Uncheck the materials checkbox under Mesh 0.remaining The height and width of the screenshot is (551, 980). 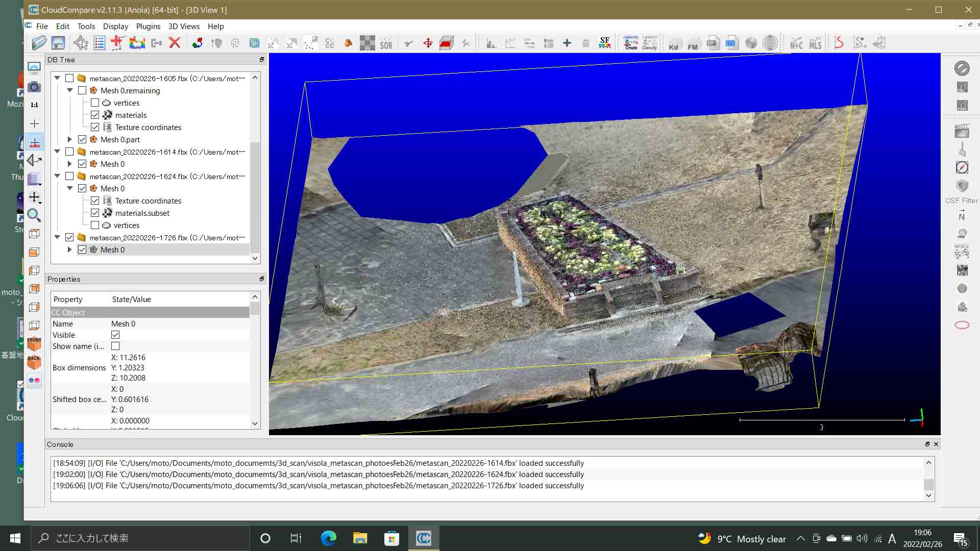95,115
